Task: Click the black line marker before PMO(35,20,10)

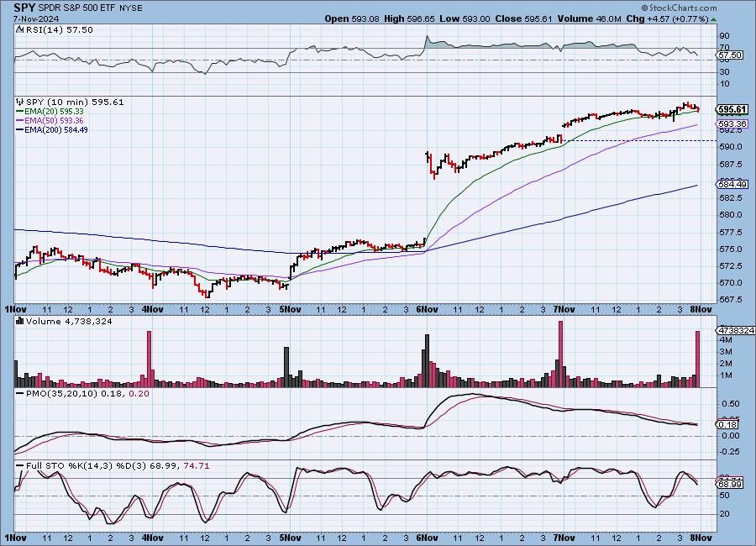Action: tap(20, 394)
